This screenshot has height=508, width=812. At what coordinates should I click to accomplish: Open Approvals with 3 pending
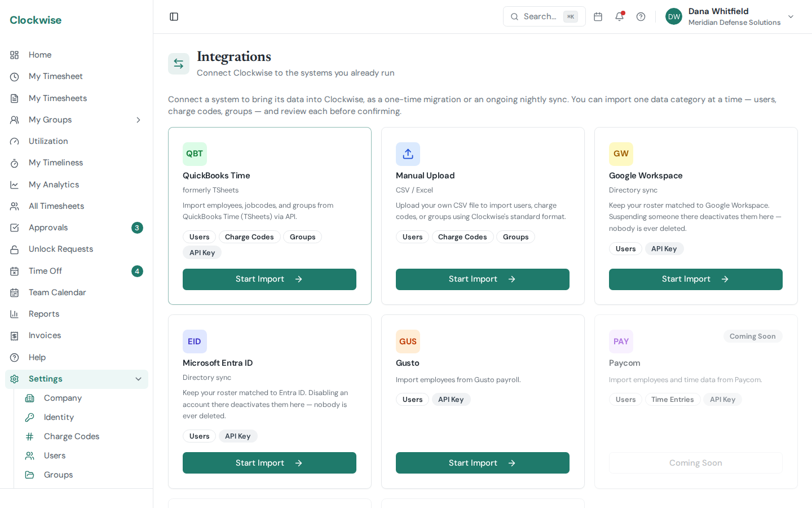click(77, 227)
